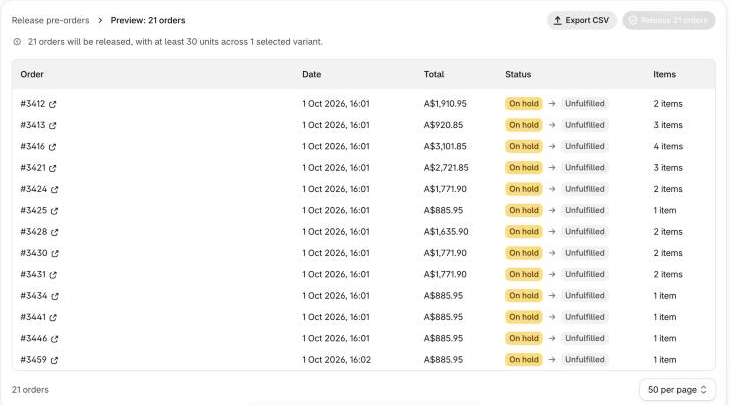Open order #3441 external link icon
The width and height of the screenshot is (730, 405).
pyautogui.click(x=53, y=317)
